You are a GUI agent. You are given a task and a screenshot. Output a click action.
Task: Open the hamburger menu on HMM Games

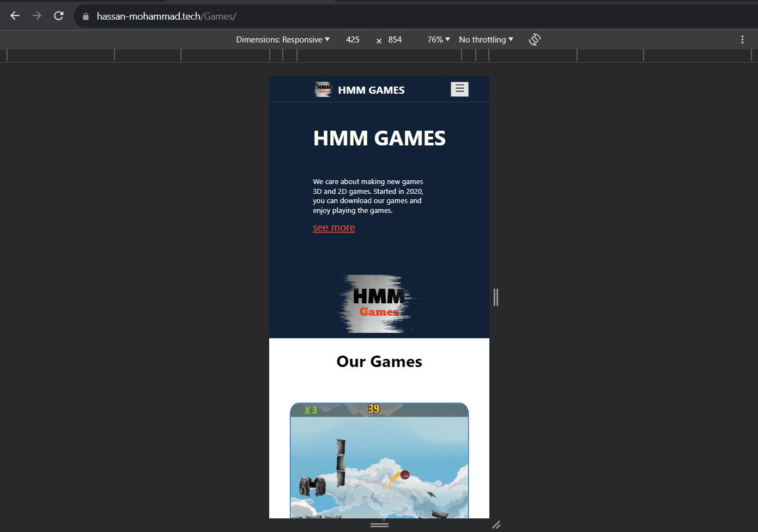click(460, 89)
